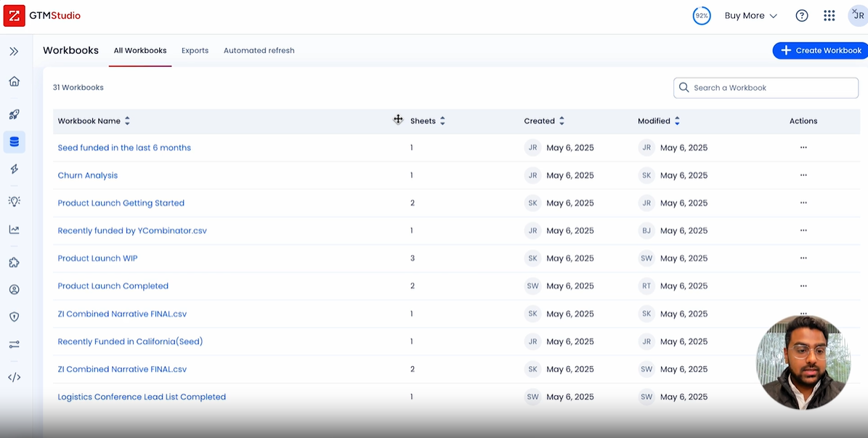
Task: Click the SK modifier avatar on Churn Analysis row
Action: (x=646, y=176)
